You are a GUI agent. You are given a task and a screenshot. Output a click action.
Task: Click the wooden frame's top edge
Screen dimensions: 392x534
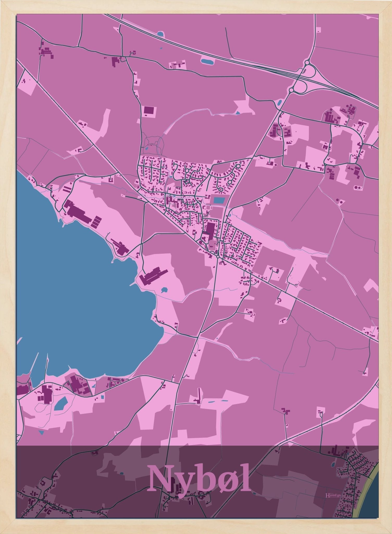coord(196,7)
